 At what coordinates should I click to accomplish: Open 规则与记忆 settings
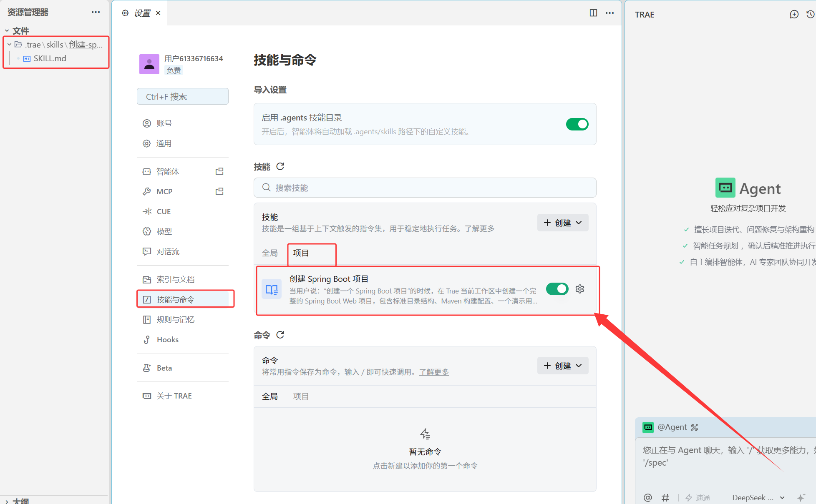[182, 320]
